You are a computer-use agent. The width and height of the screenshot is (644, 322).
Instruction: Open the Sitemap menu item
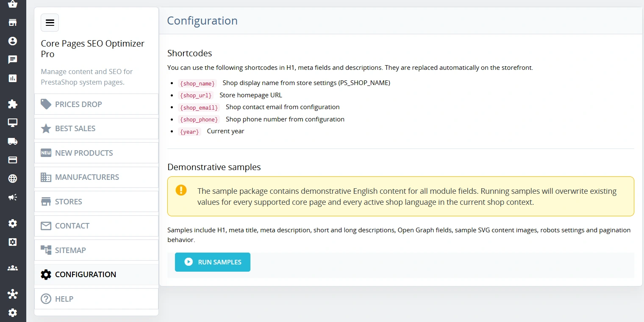(x=96, y=250)
